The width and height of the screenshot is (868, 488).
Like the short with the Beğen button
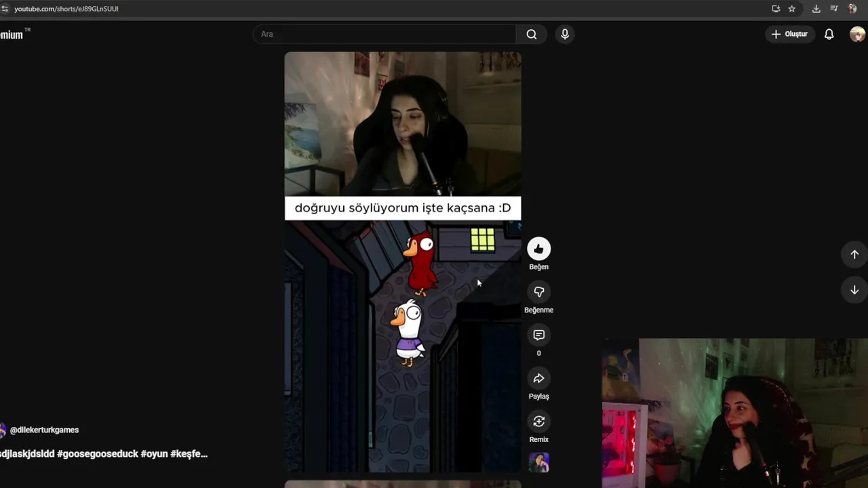coord(539,249)
